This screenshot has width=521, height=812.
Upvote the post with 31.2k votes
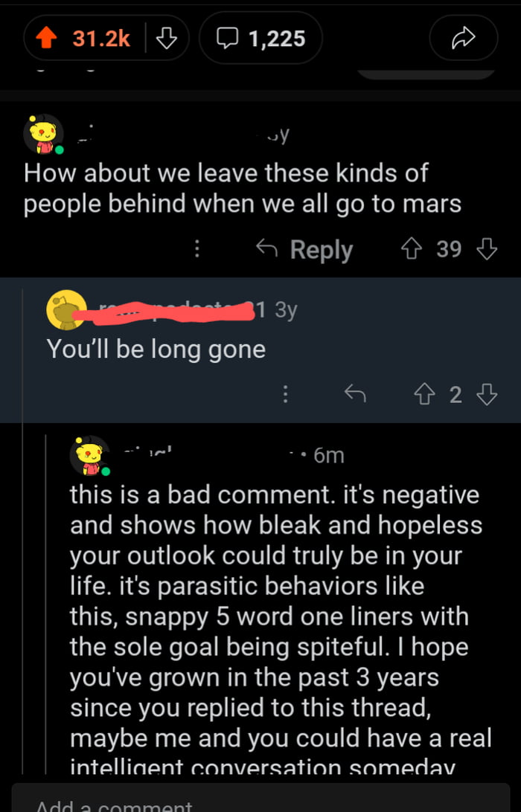pos(48,39)
